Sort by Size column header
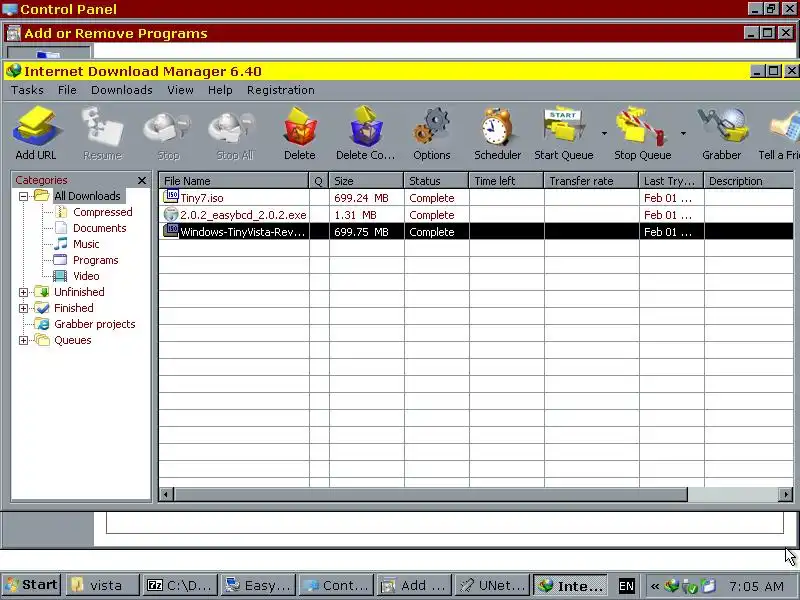800x600 pixels. pos(366,181)
